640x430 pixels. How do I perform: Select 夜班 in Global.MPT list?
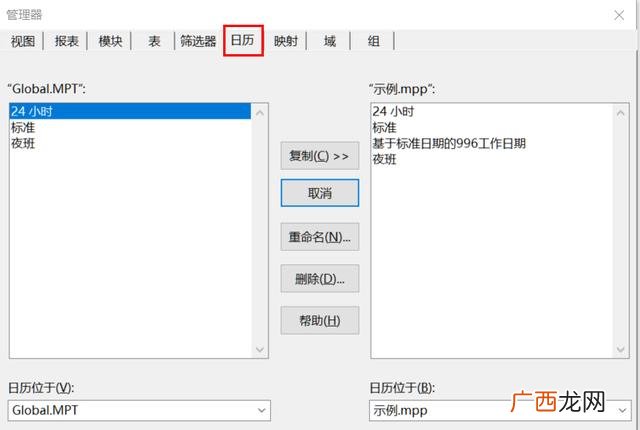tap(130, 143)
